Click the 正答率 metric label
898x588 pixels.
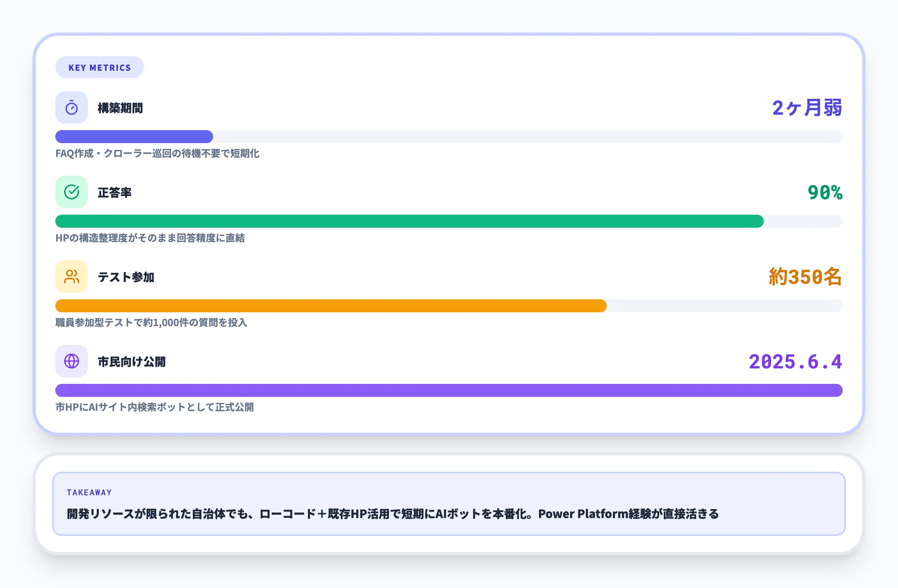point(115,193)
